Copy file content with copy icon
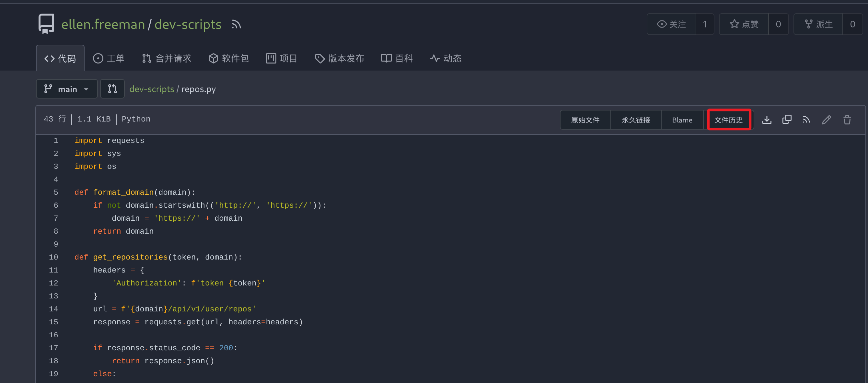This screenshot has height=383, width=868. coord(786,120)
